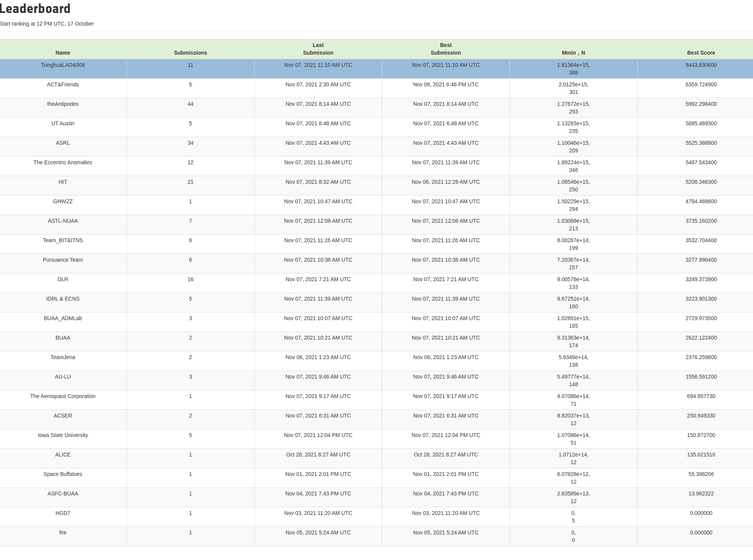Click theAntipodes team name
753x560 pixels.
point(63,104)
